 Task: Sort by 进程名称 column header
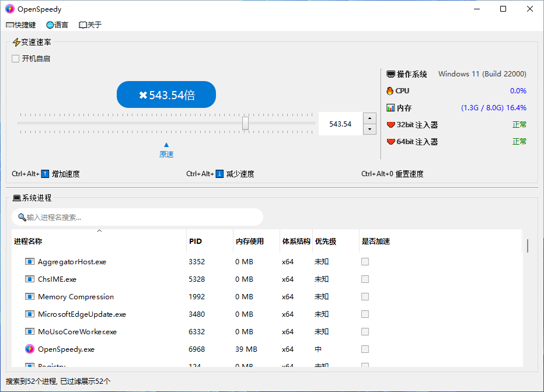click(x=99, y=242)
